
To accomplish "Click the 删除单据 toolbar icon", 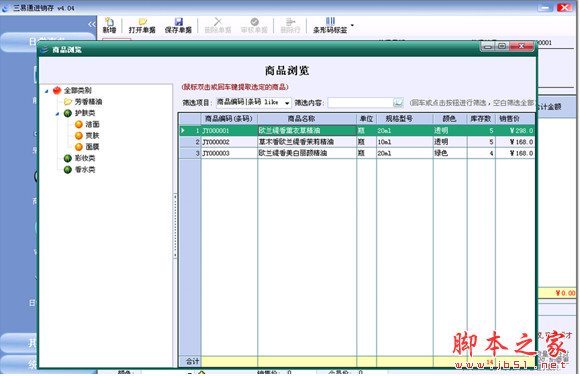I will (x=218, y=26).
